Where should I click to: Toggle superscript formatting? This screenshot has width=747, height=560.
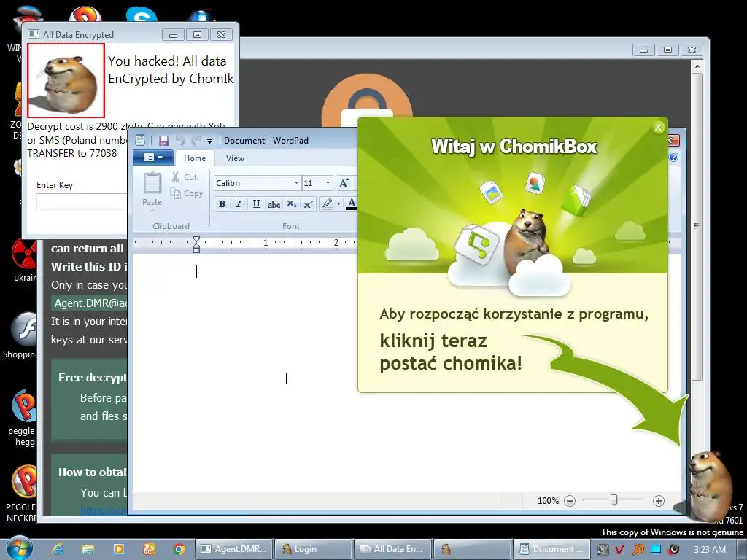click(x=309, y=204)
